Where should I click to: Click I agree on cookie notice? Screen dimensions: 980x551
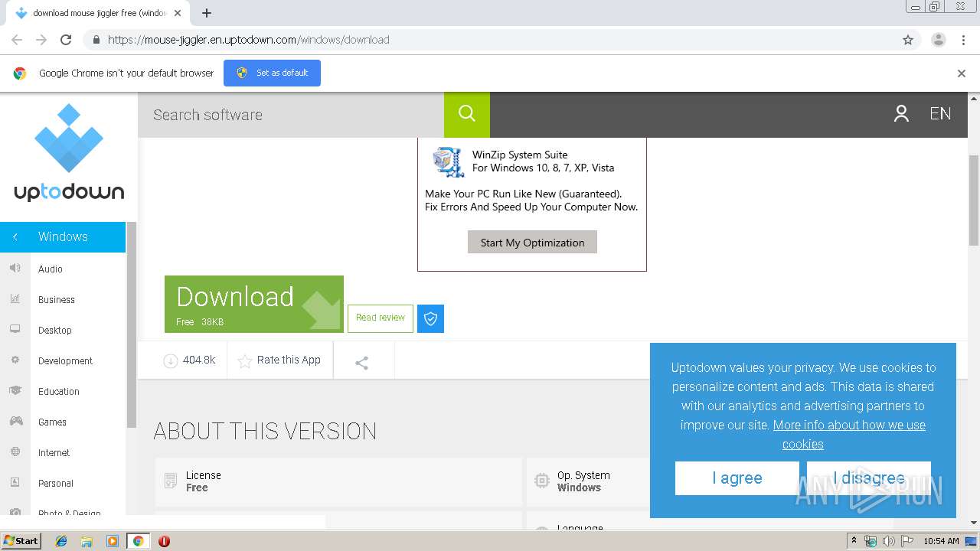pos(737,478)
